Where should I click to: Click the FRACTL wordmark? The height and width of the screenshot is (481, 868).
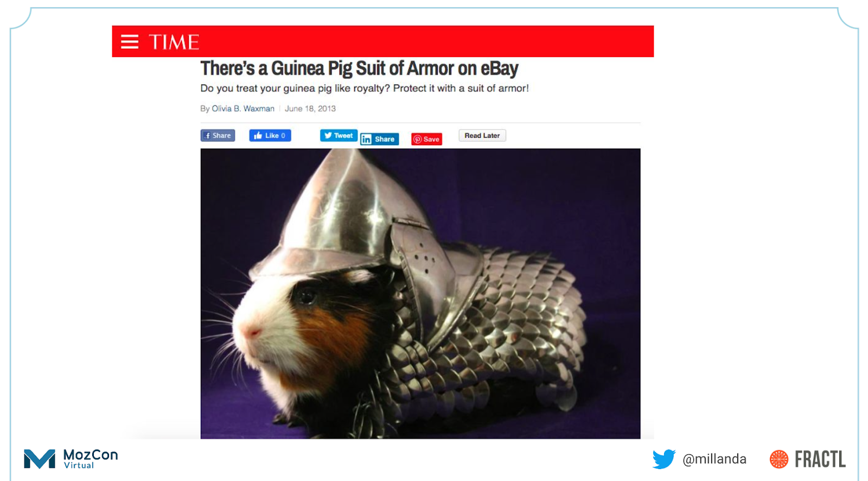(x=820, y=459)
